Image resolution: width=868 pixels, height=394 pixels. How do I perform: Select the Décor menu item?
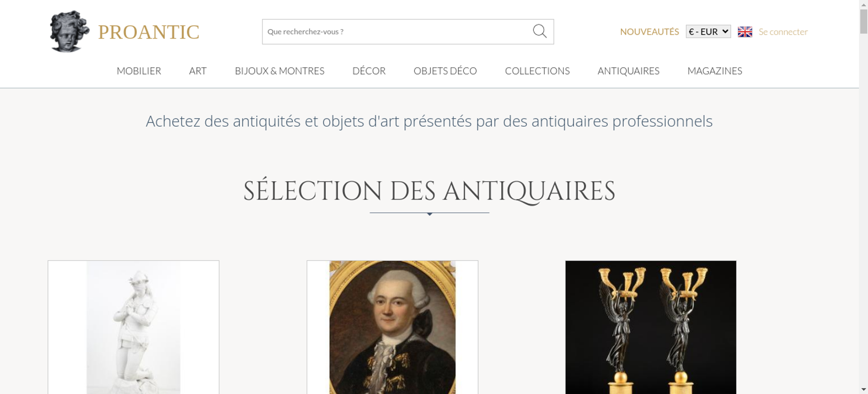369,71
